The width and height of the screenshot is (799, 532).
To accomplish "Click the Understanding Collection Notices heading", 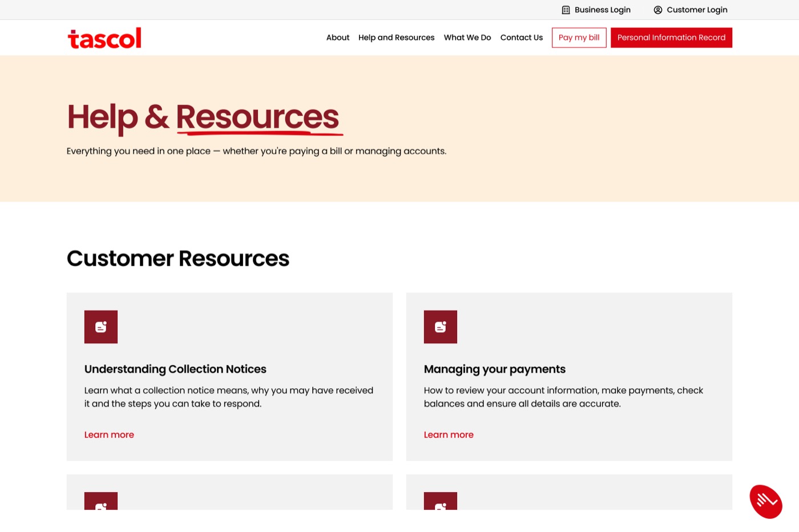I will 175,369.
